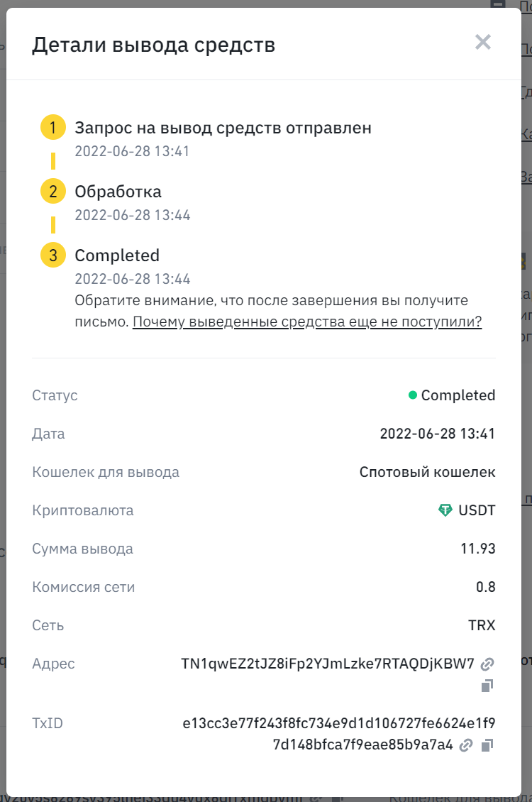
Task: Click the Обработка step title
Action: tap(118, 192)
